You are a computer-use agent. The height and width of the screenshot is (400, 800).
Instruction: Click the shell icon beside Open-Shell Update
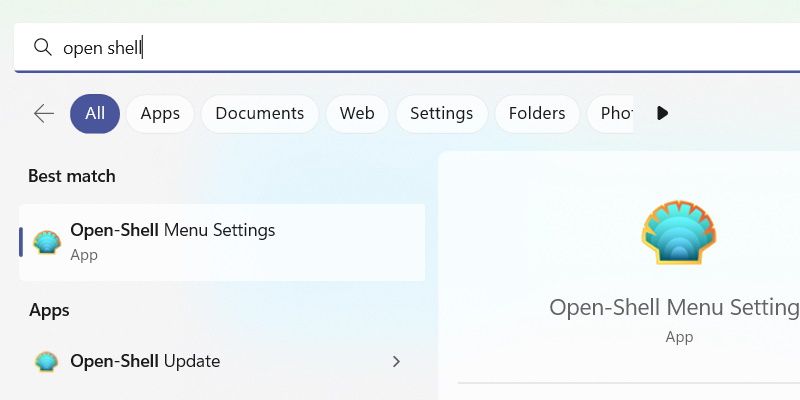click(x=46, y=361)
